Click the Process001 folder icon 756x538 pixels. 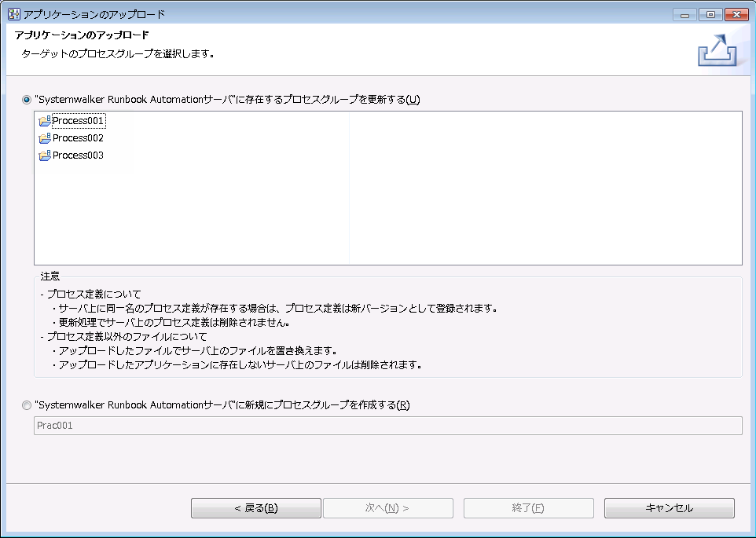[x=45, y=121]
